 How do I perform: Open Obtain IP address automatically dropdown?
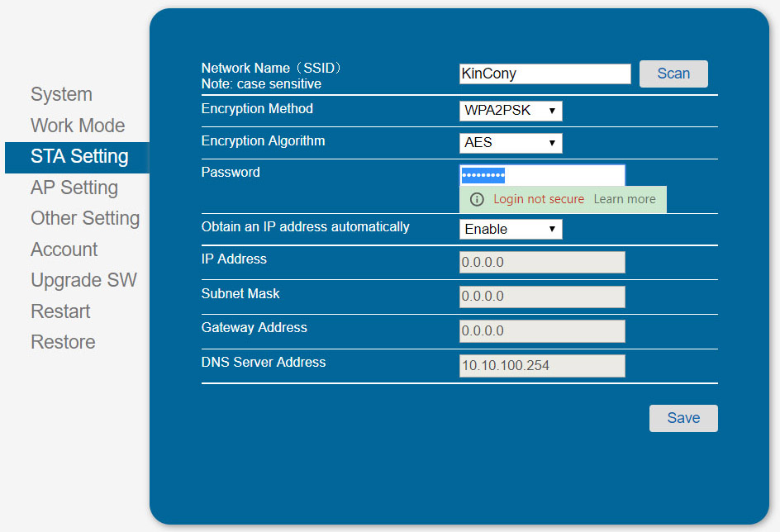pos(511,229)
